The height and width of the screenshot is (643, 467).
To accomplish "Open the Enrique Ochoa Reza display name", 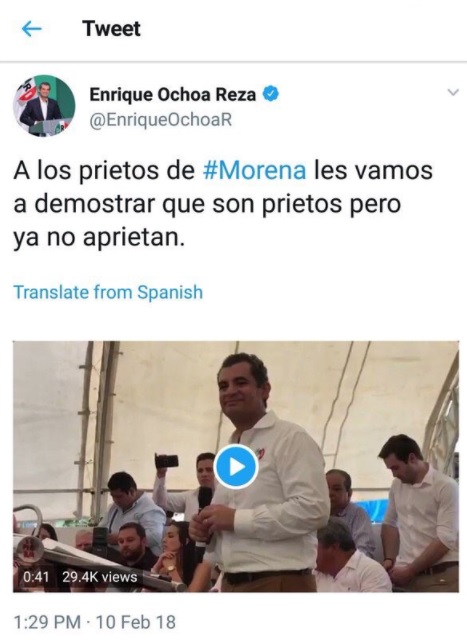I will [x=173, y=95].
